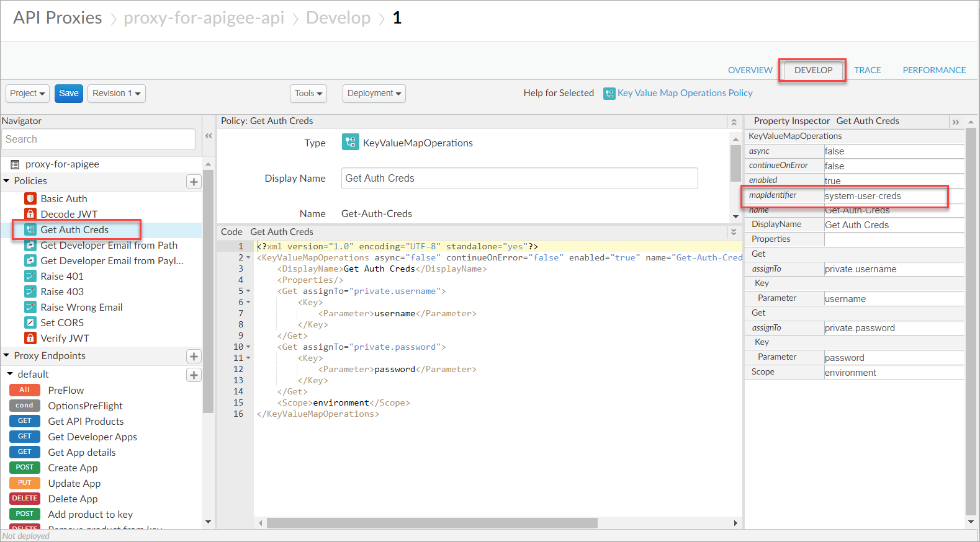Image resolution: width=980 pixels, height=542 pixels.
Task: Click the Save button
Action: click(69, 94)
